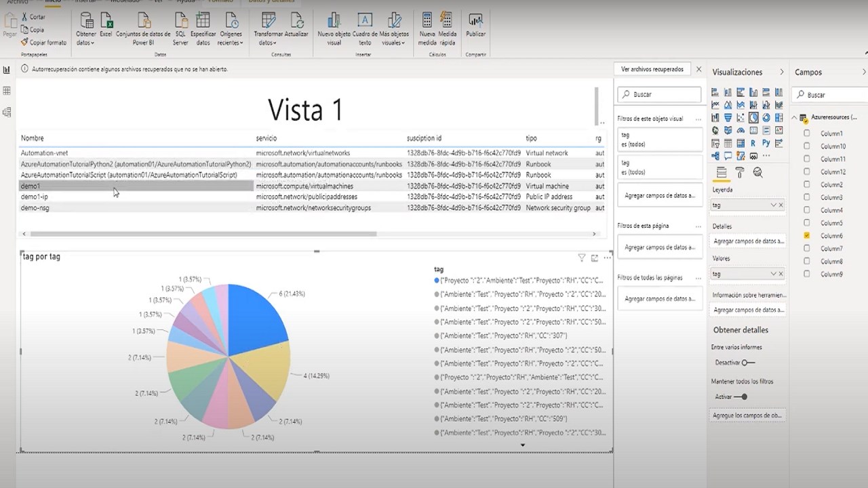The image size is (868, 488).
Task: Switch to the data table view sidebar icon
Action: pos(7,91)
